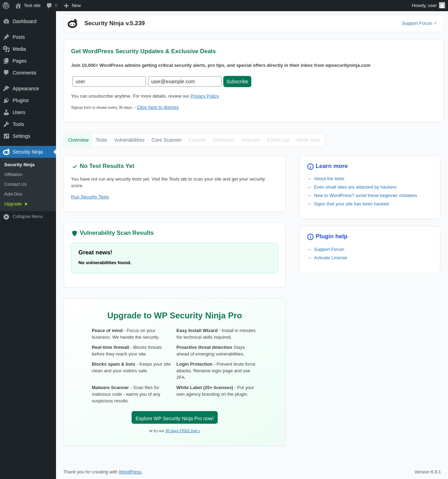Click the shield icon by Vulnerability Scan Results
This screenshot has height=479, width=448.
point(75,233)
